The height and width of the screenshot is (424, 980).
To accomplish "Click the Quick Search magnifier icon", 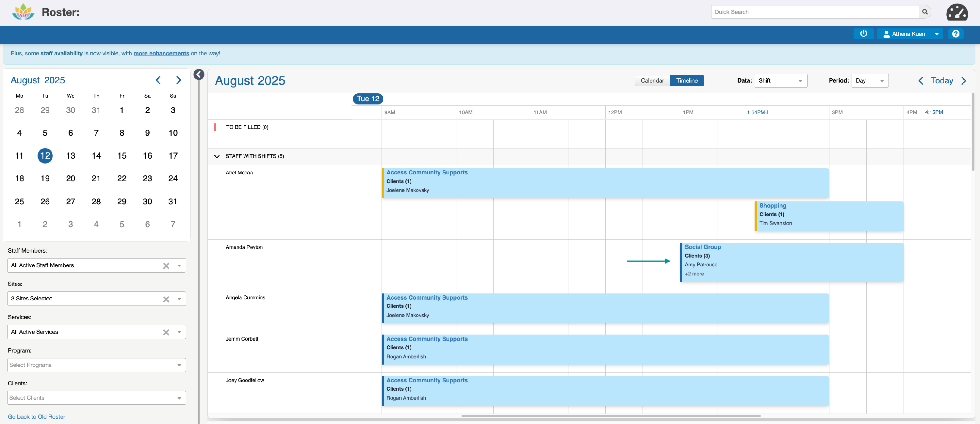I will point(925,12).
